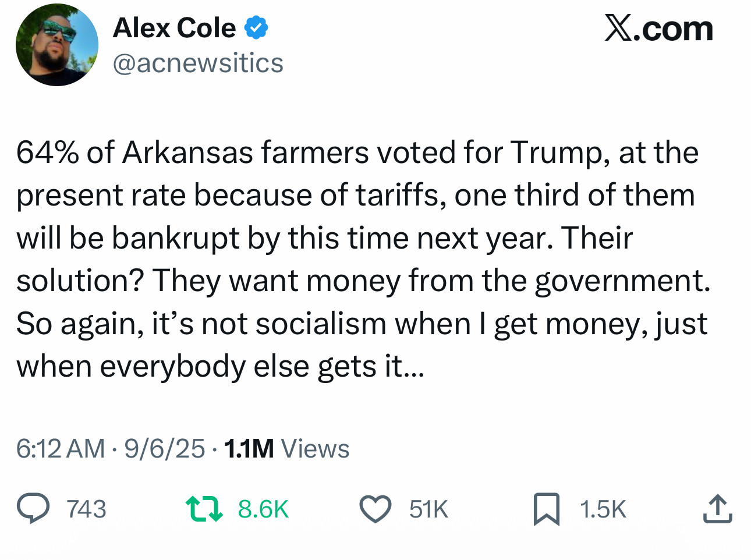Click tweet's last line "when everybody else gets it"
This screenshot has height=560, width=751.
220,367
